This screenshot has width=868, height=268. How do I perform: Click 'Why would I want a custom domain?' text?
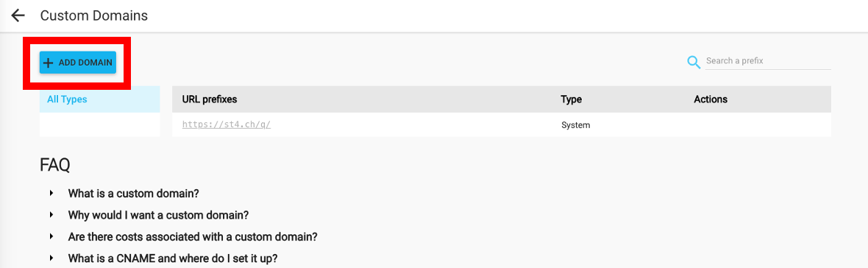[158, 215]
